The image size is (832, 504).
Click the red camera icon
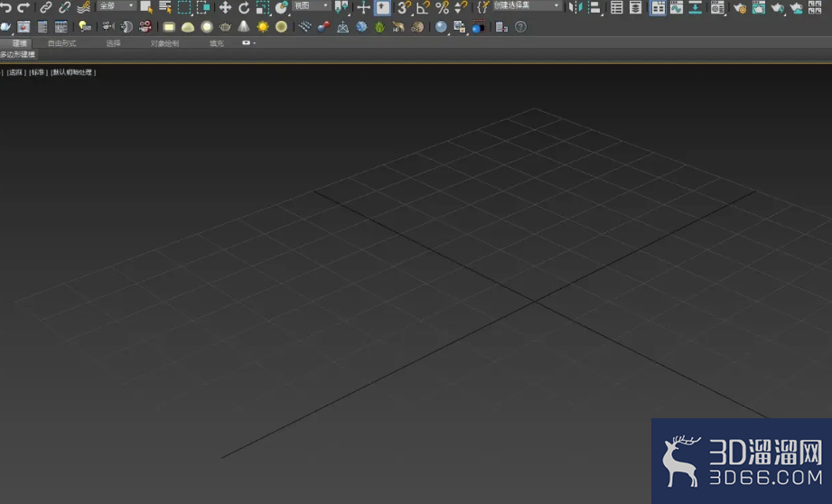click(145, 26)
